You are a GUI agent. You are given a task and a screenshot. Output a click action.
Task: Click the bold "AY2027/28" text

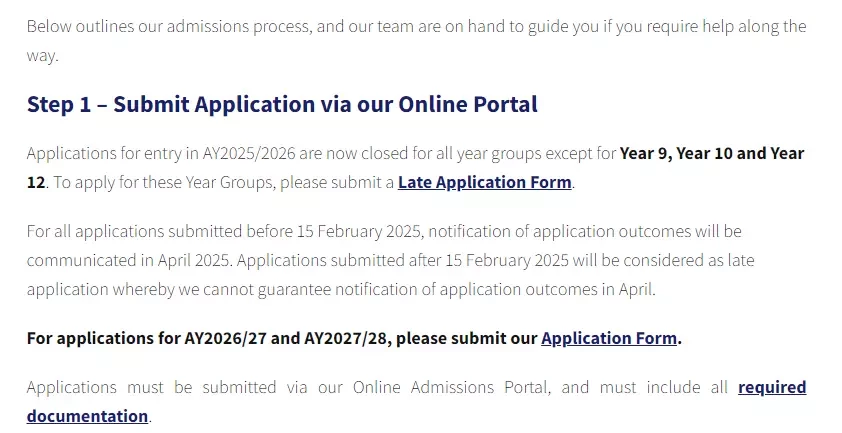click(347, 338)
